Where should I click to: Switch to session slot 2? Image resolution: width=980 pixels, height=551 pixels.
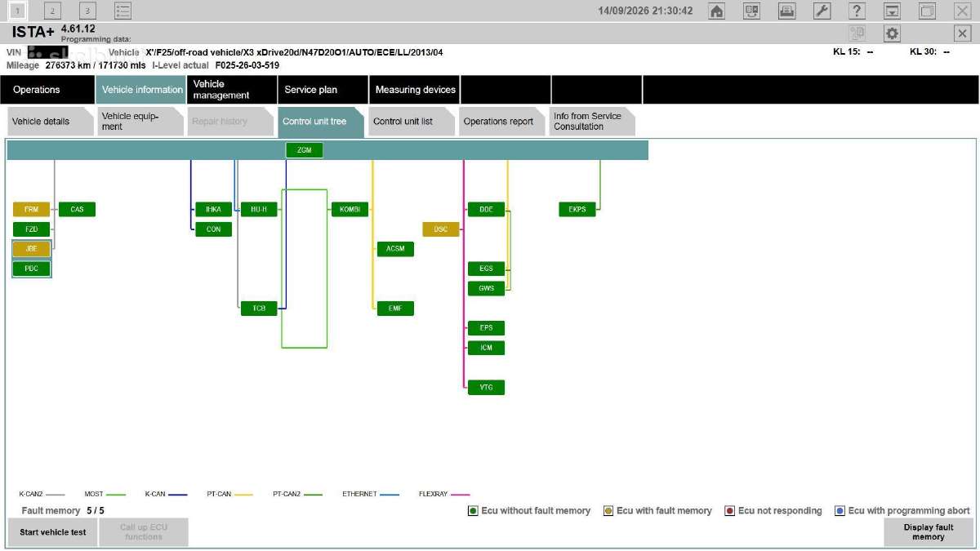point(52,11)
